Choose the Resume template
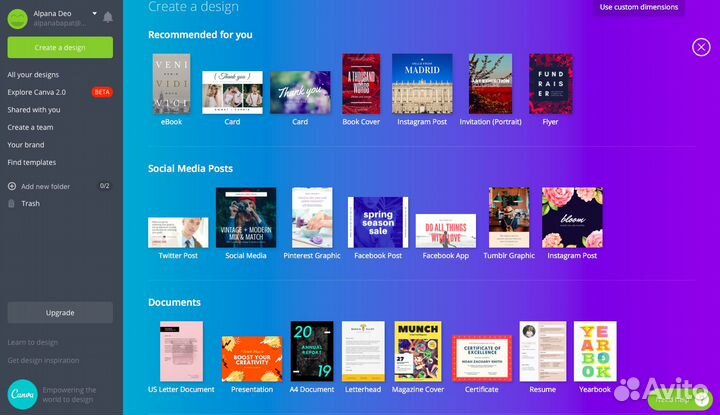The height and width of the screenshot is (415, 720). click(x=543, y=351)
